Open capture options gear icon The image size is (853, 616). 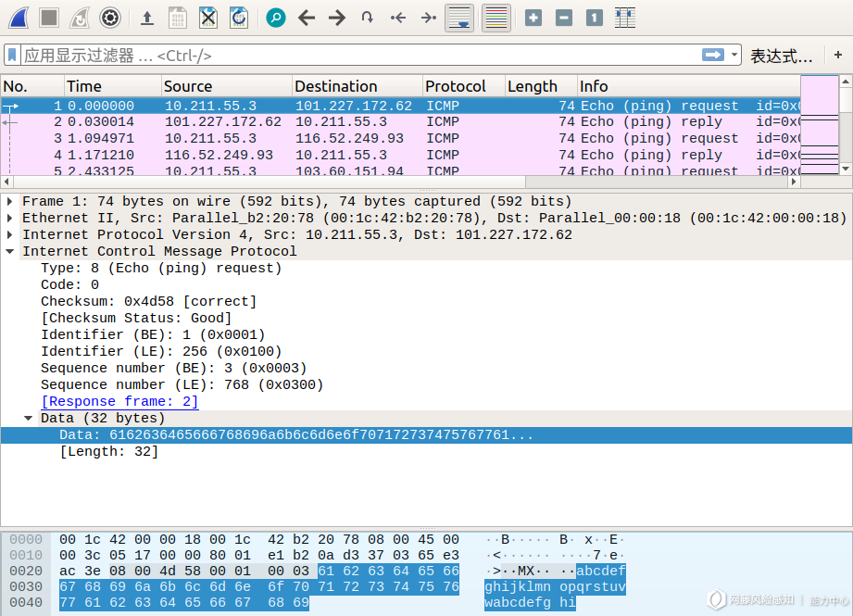click(110, 18)
